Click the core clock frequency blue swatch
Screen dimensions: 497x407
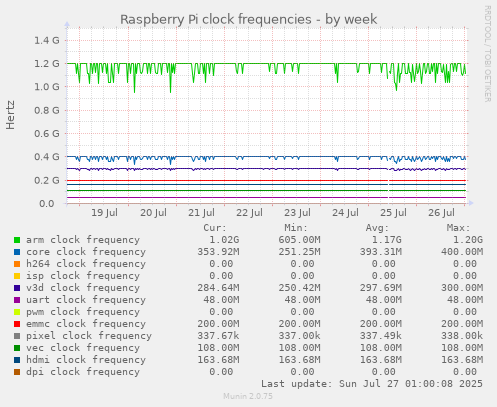[x=17, y=252]
